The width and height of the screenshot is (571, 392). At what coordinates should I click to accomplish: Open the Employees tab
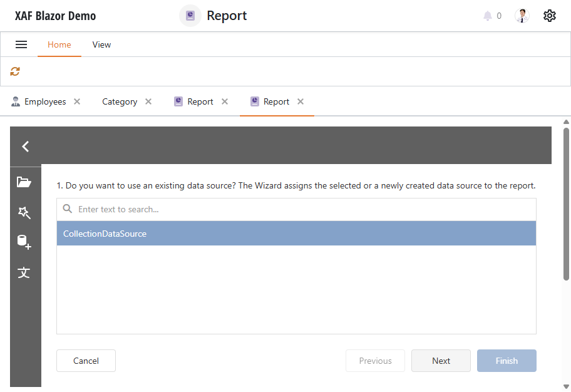(x=44, y=101)
